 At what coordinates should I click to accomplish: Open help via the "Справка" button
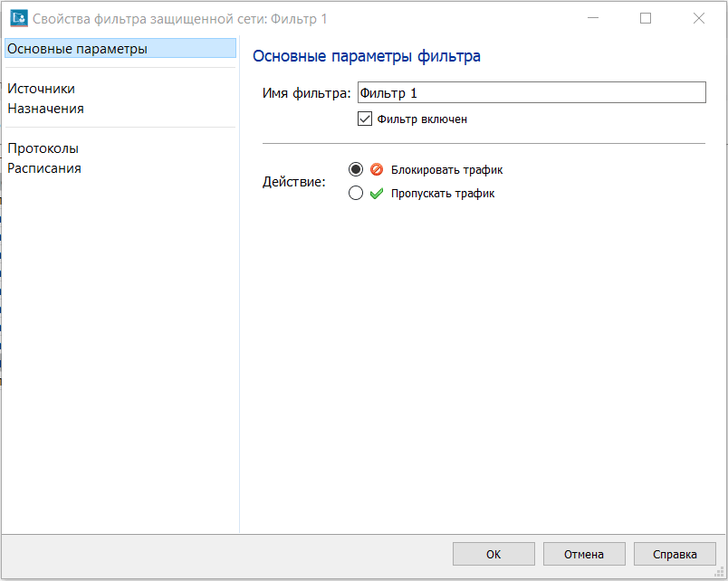pyautogui.click(x=675, y=554)
